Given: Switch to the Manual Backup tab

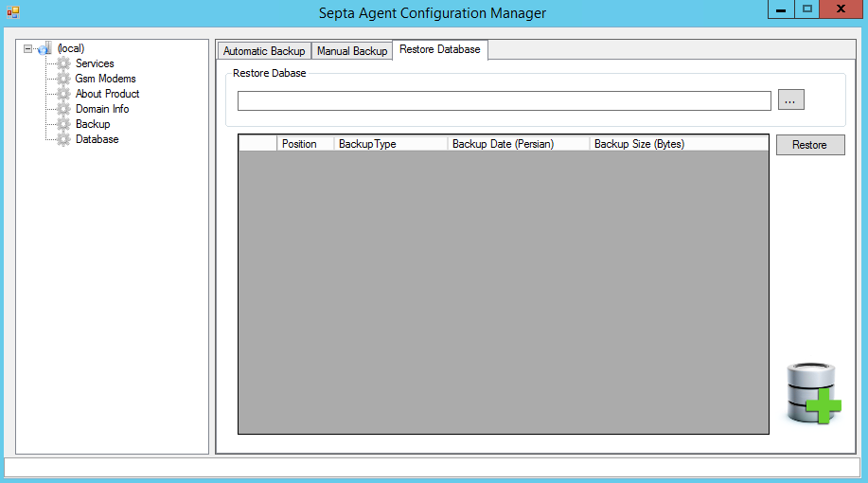Looking at the screenshot, I should click(352, 51).
